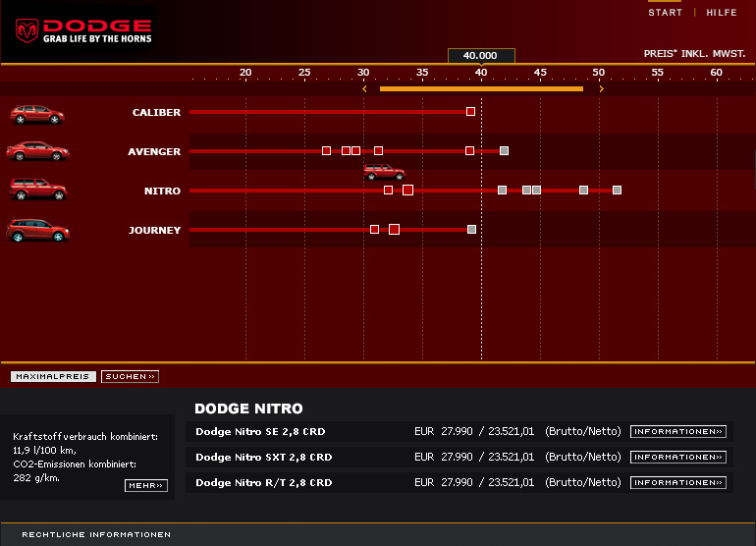The image size is (756, 546).
Task: Open Informationen for Nitro SE 2,8 CRD
Action: click(677, 431)
